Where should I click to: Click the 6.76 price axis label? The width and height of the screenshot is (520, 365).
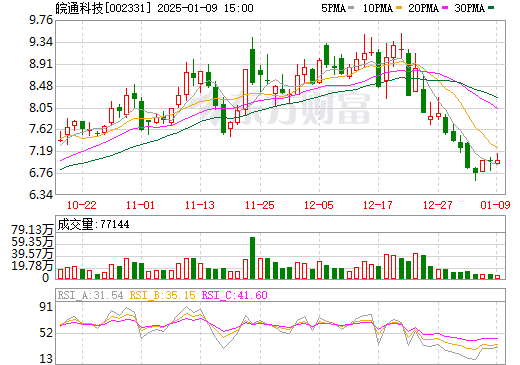point(41,173)
